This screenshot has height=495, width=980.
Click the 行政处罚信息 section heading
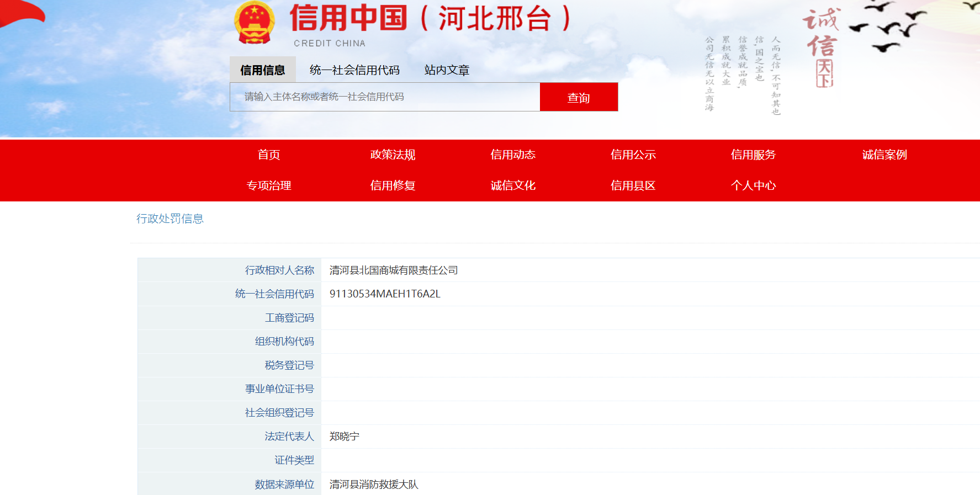[170, 219]
